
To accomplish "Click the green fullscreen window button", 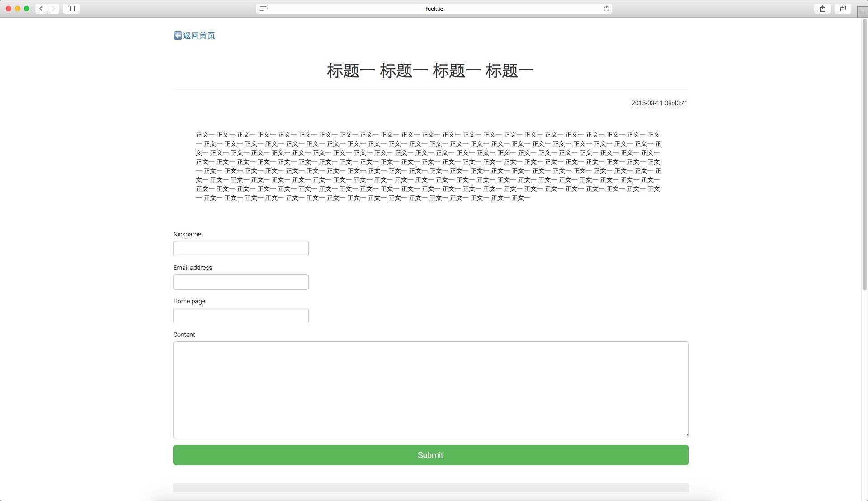I will [27, 9].
